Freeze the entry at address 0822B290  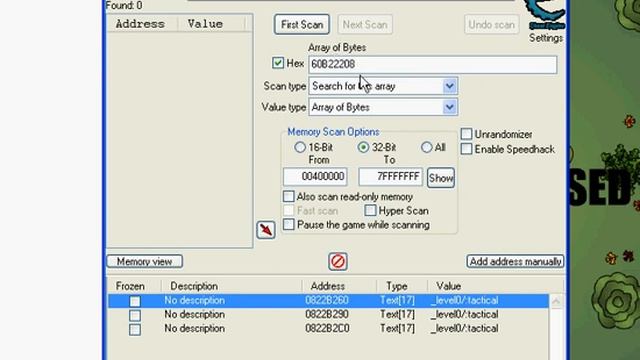point(135,315)
